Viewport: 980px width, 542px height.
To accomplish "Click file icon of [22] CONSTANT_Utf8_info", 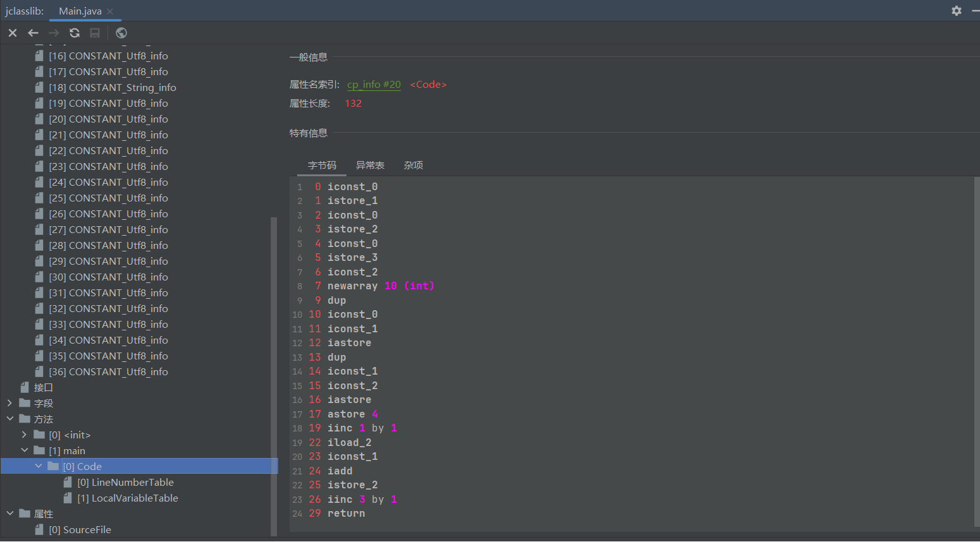I will click(x=39, y=150).
